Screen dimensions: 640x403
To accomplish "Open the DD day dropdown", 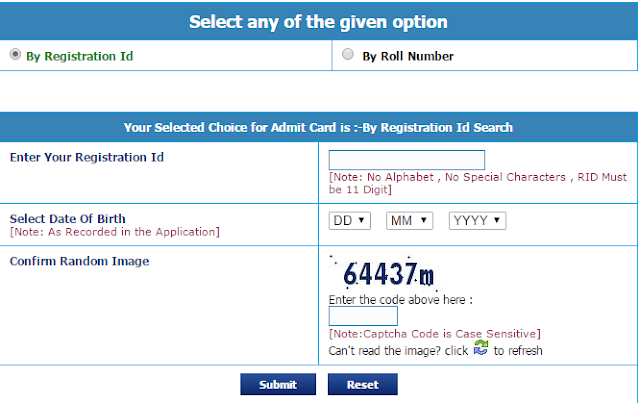I will coord(350,221).
